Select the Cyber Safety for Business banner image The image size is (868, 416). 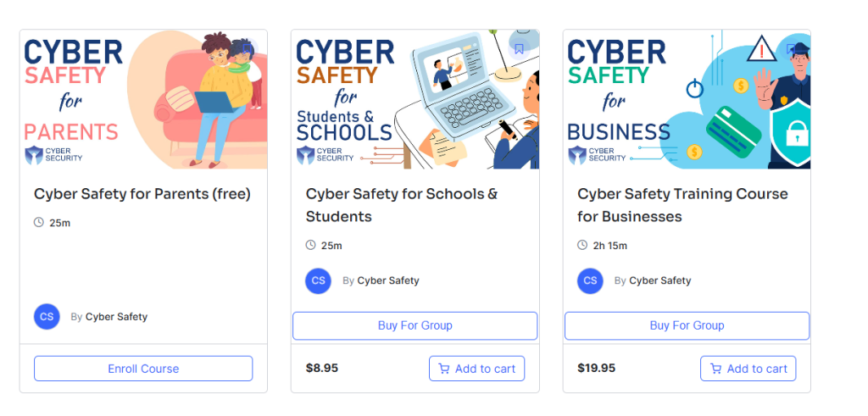click(687, 100)
